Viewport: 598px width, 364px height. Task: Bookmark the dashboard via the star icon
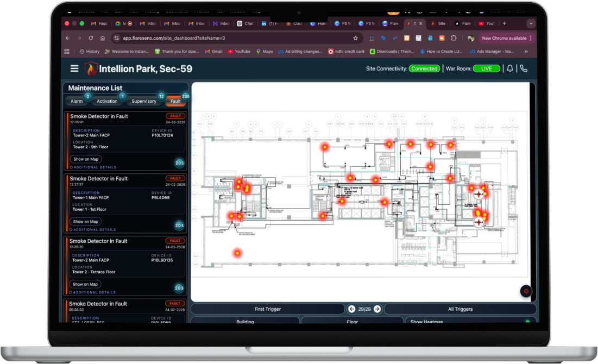(355, 38)
